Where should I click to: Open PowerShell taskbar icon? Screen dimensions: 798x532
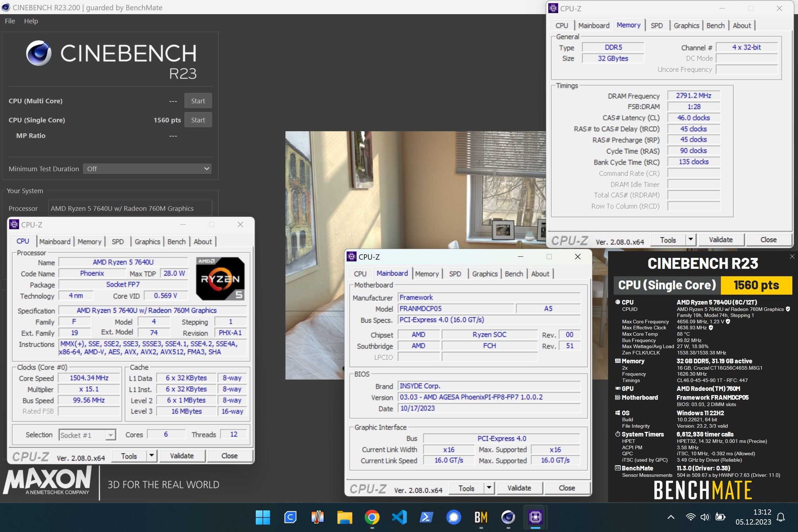tap(427, 517)
